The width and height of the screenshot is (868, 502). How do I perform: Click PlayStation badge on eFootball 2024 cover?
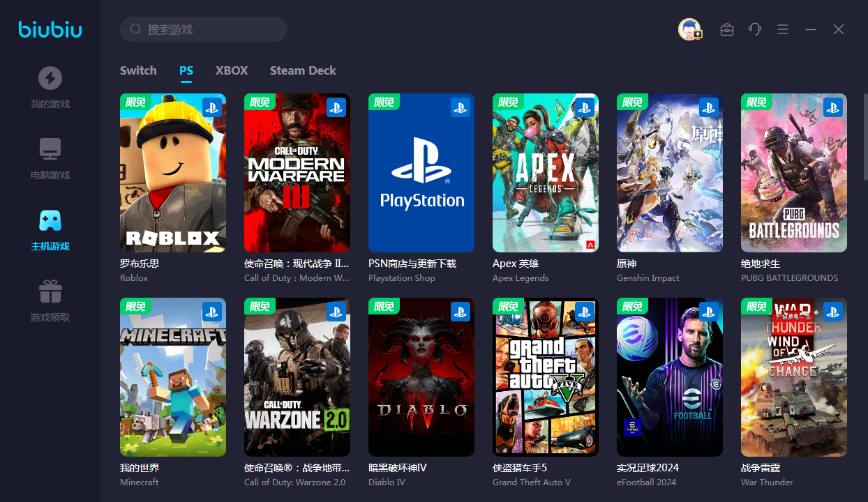point(709,312)
